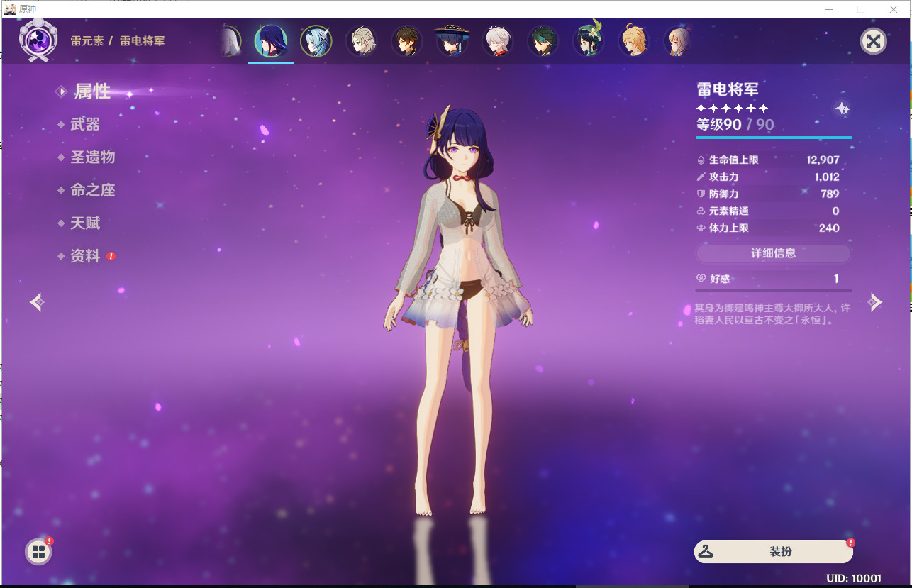Click the row of six rarity stars
The width and height of the screenshot is (912, 588).
(733, 108)
